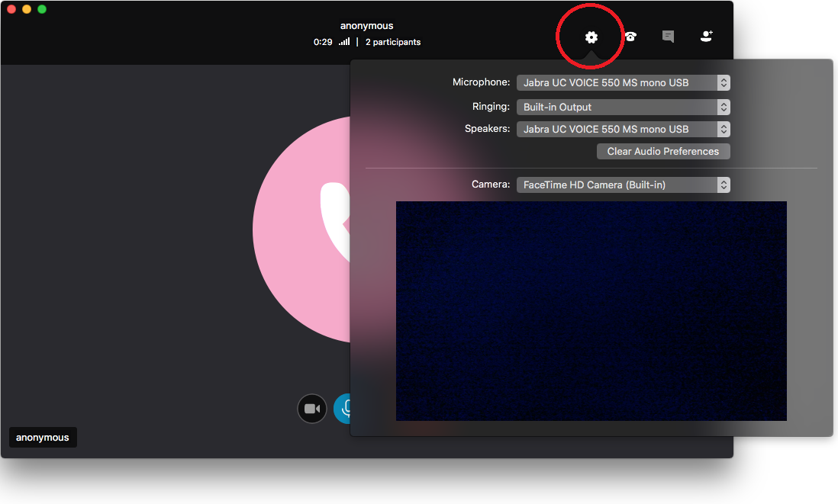Click the yellow minimize window button
The height and width of the screenshot is (504, 838).
click(x=27, y=9)
